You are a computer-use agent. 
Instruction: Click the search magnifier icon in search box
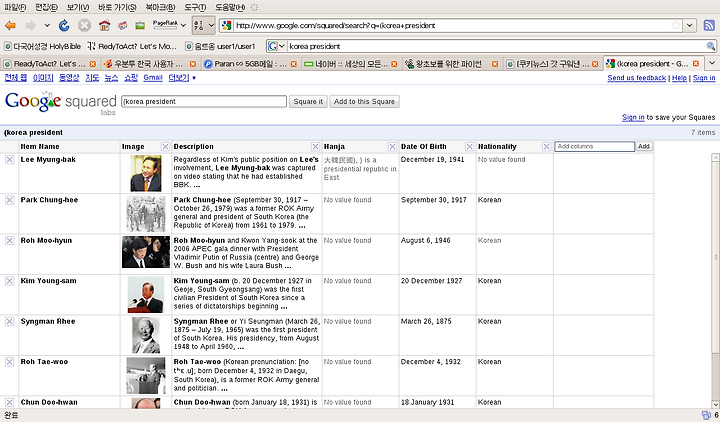click(710, 46)
